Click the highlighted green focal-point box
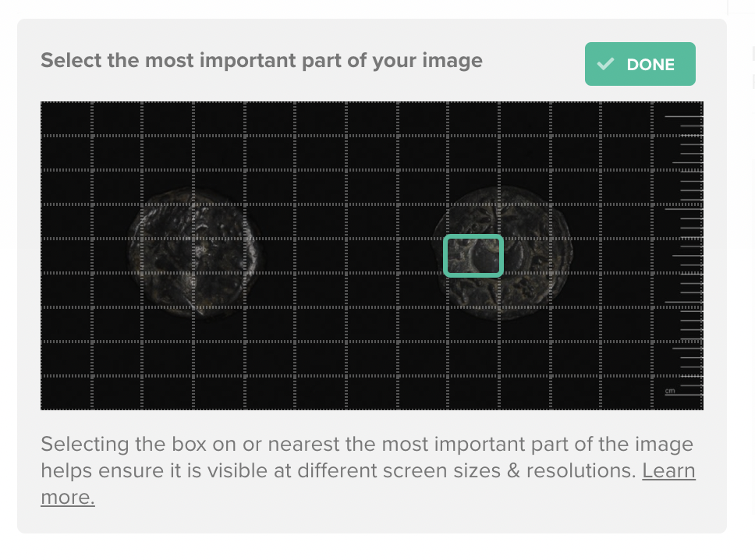 coord(473,256)
